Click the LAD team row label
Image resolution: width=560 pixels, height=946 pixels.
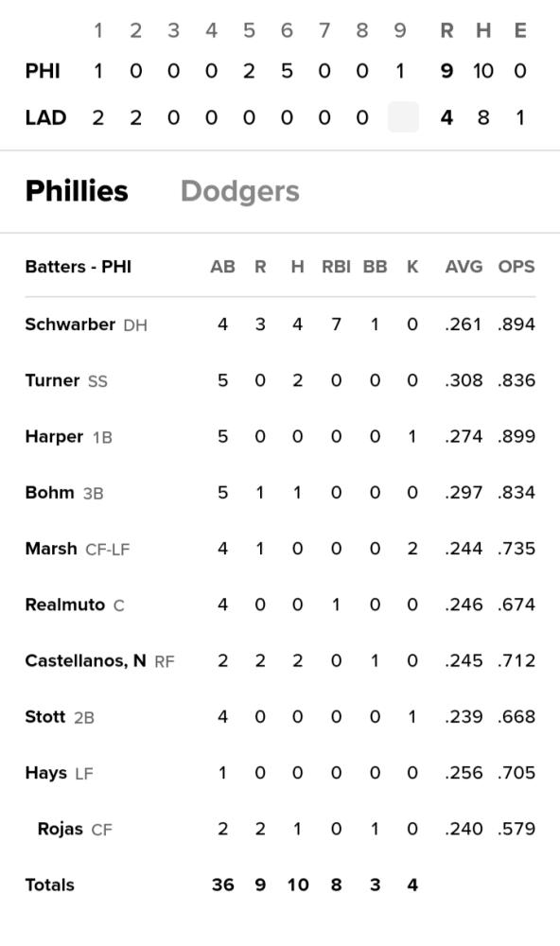point(45,117)
